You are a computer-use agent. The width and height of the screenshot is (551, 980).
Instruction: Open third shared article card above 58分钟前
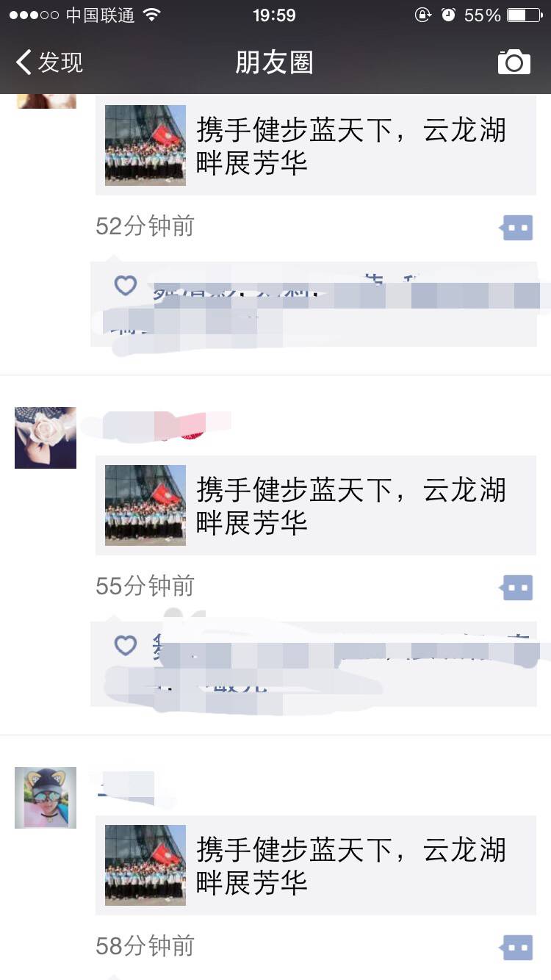tap(316, 865)
